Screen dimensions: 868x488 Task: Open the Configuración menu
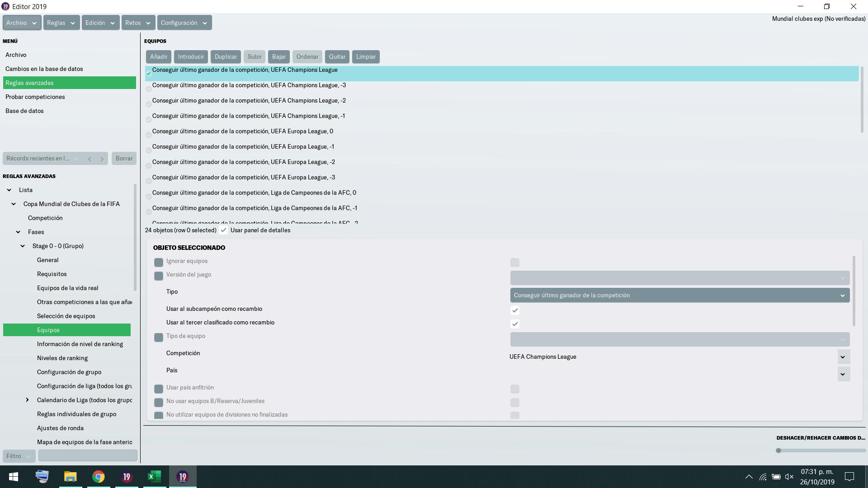[x=184, y=23]
